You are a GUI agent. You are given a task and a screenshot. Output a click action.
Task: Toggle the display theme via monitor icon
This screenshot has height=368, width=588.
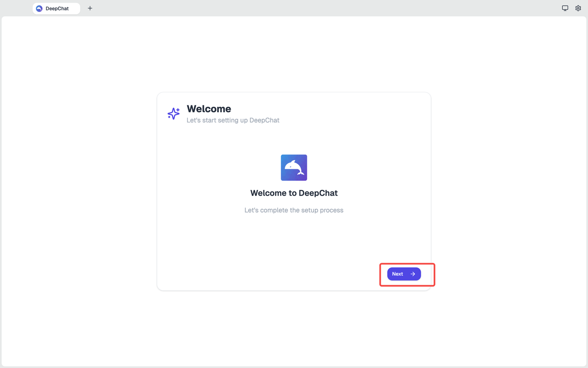click(565, 8)
